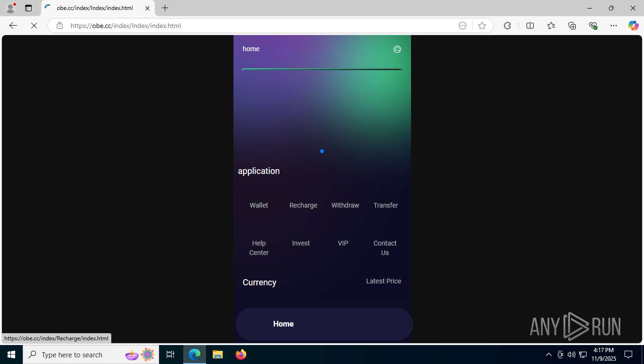The height and width of the screenshot is (364, 644).
Task: Open the Copilot sidebar icon
Action: click(634, 26)
